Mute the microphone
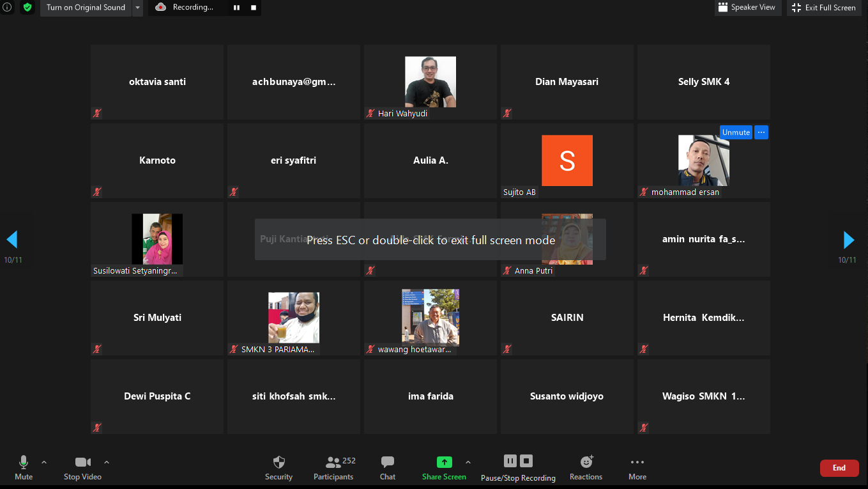868x489 pixels. tap(24, 468)
